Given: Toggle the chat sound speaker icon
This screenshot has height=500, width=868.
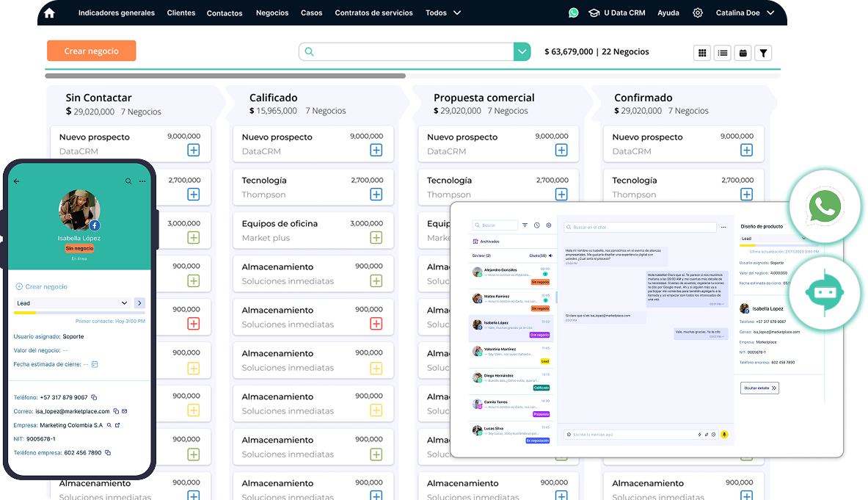Looking at the screenshot, I should pyautogui.click(x=551, y=256).
